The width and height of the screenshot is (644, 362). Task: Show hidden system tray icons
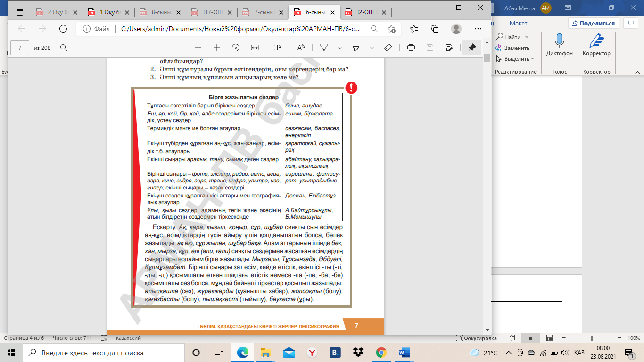508,353
